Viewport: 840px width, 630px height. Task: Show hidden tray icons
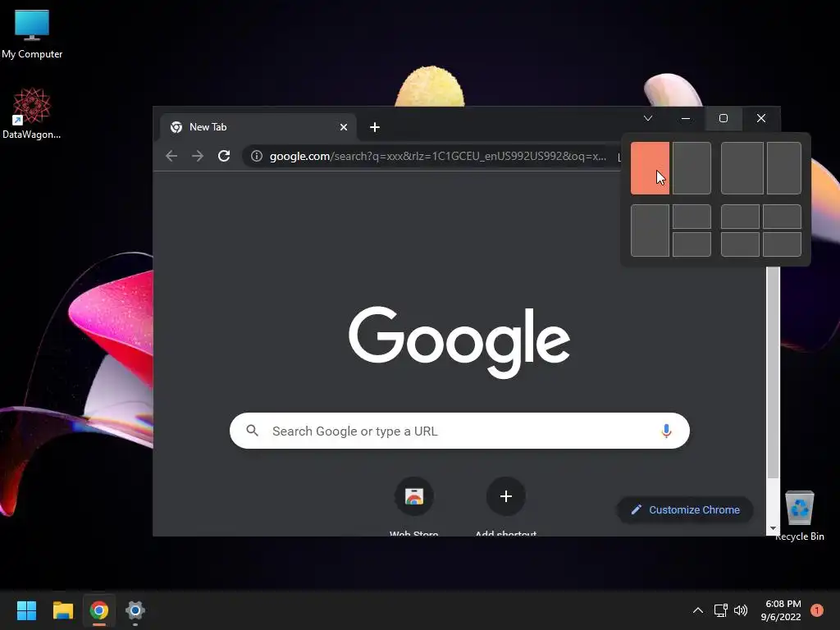[x=697, y=610]
